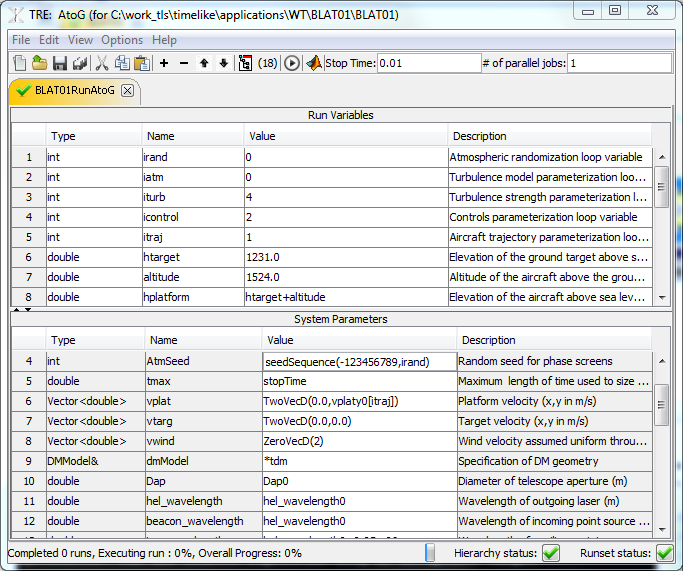
Task: Click 'Atmospheric randomization loop variable' description
Action: [550, 157]
